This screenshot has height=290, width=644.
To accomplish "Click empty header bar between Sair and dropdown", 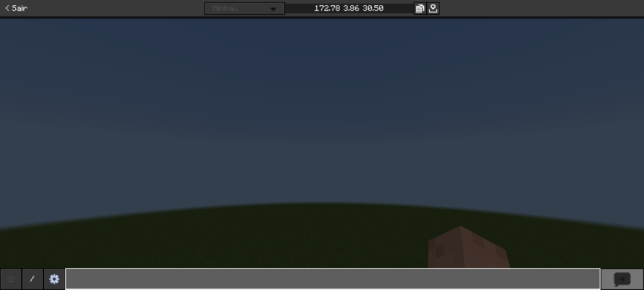I will click(x=117, y=8).
